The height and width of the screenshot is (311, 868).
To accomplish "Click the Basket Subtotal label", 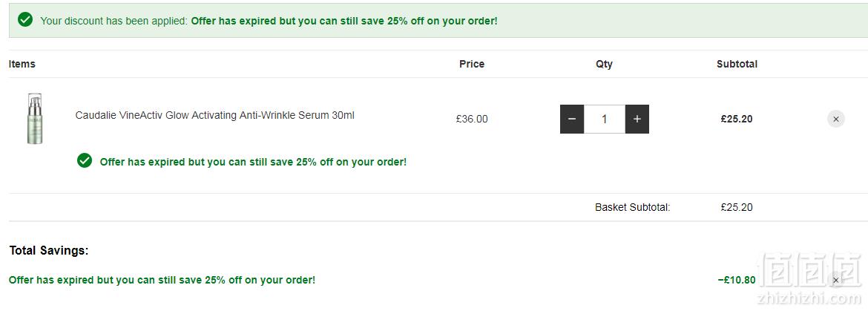I will [x=633, y=208].
